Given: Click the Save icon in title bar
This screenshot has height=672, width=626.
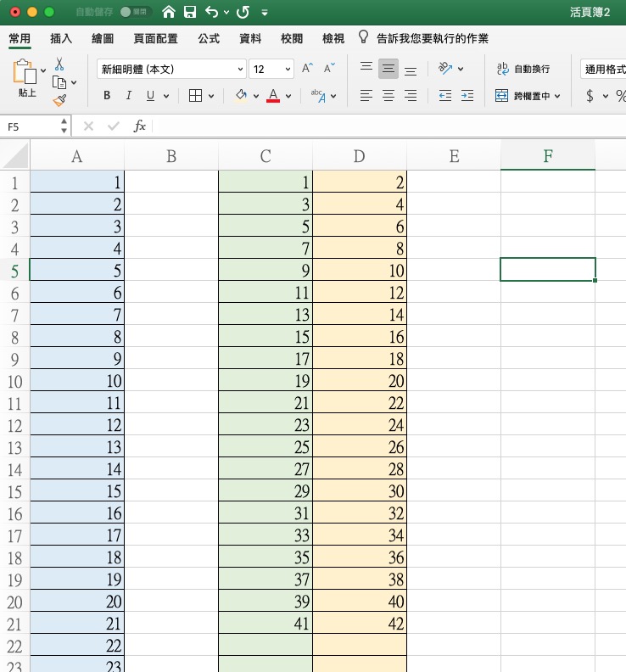Looking at the screenshot, I should [x=190, y=12].
